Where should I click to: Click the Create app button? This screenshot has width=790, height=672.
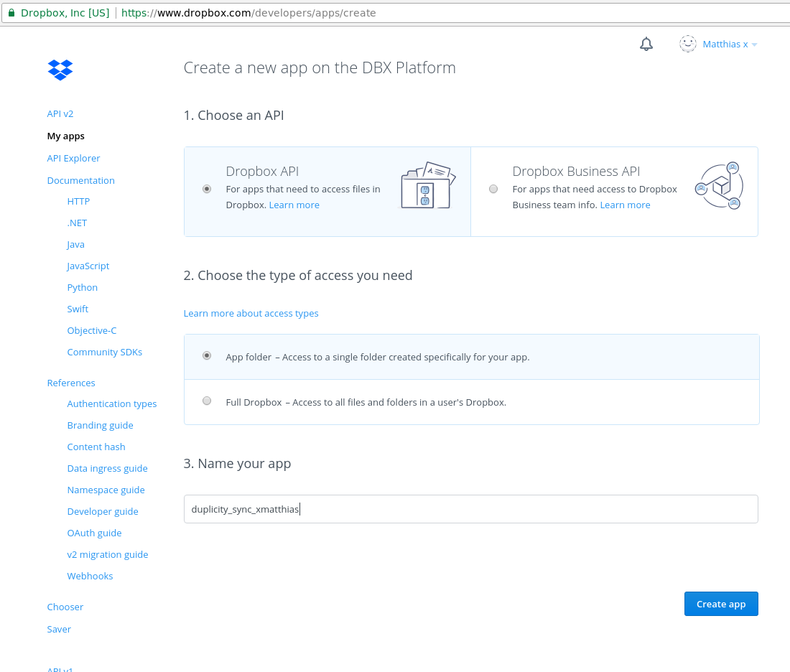[721, 604]
